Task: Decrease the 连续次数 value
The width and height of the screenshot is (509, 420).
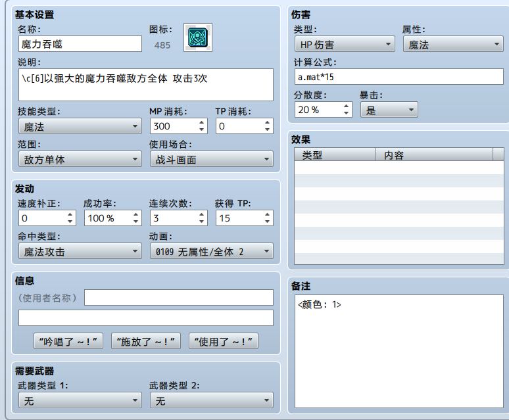Action: [x=202, y=222]
